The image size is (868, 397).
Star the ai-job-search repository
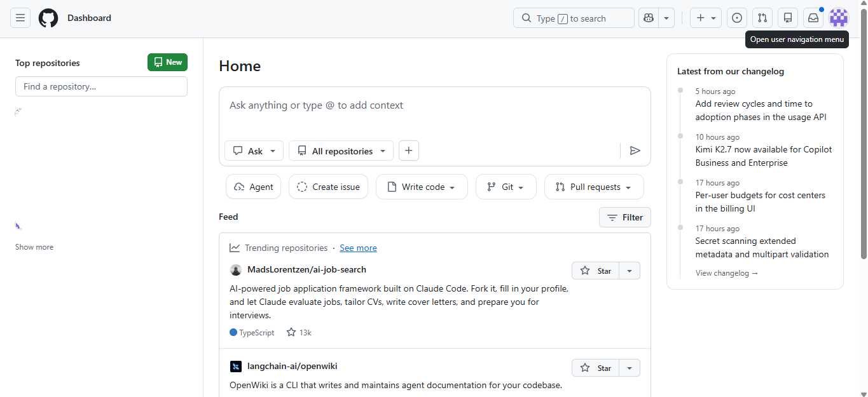click(595, 271)
